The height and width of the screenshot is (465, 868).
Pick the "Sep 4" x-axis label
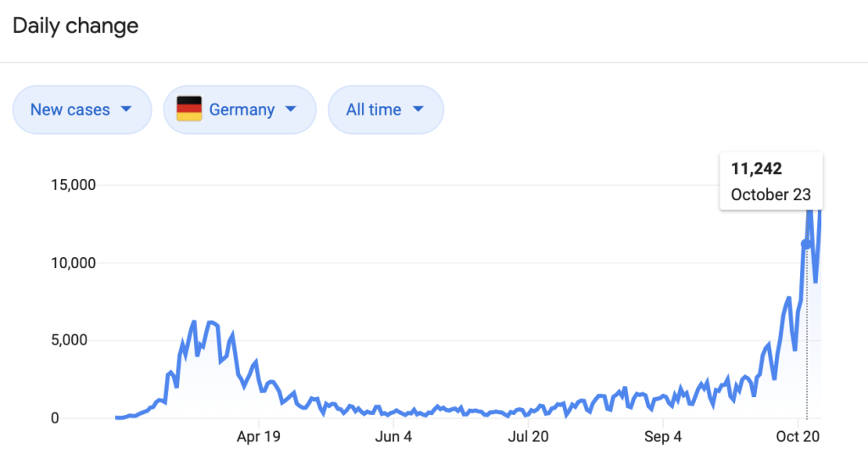click(x=663, y=438)
